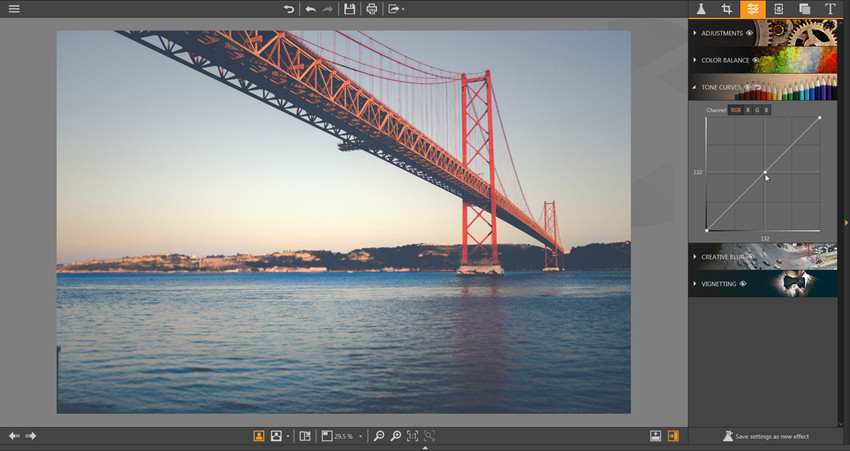Toggle the filmstrip panel icon
The width and height of the screenshot is (850, 451).
pyautogui.click(x=655, y=436)
